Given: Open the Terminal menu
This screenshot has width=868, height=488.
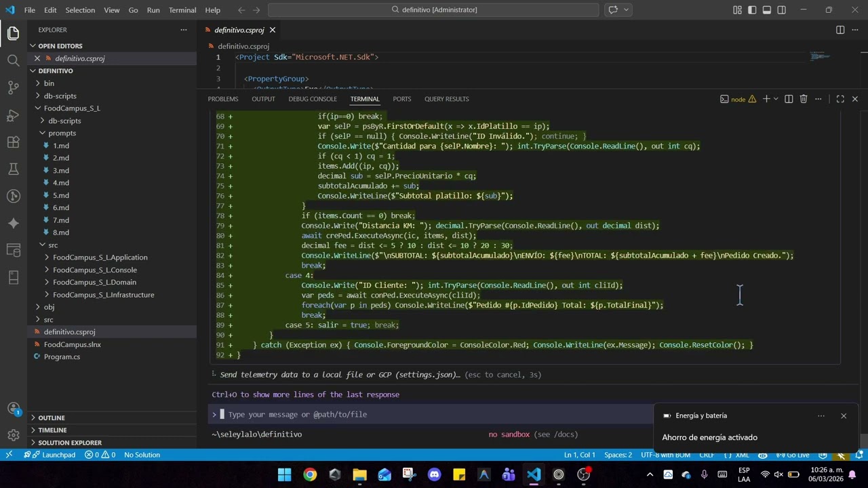Looking at the screenshot, I should [182, 10].
